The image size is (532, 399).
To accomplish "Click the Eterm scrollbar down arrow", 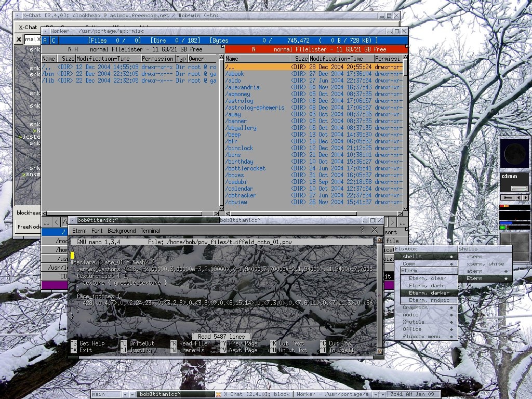I will (x=380, y=352).
